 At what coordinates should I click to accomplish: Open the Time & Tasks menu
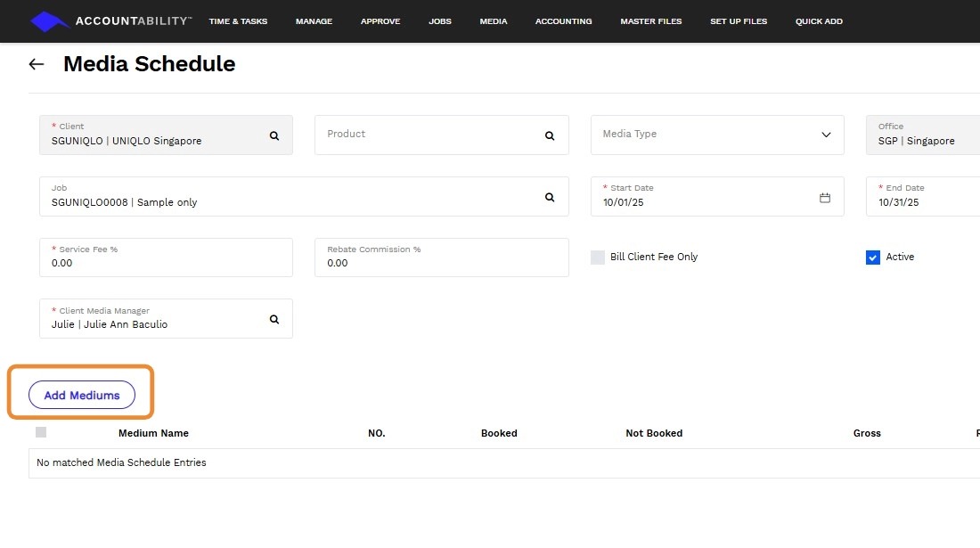click(238, 21)
